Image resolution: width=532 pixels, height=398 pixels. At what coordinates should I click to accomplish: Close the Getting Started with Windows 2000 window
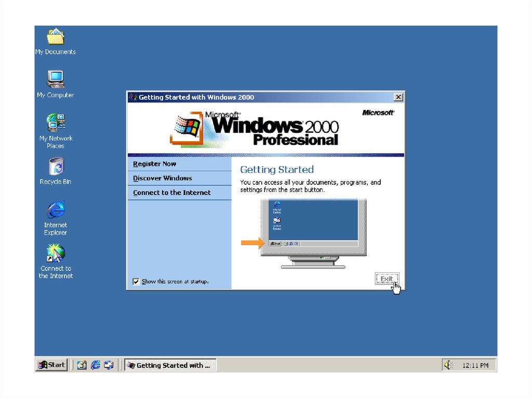(x=398, y=98)
